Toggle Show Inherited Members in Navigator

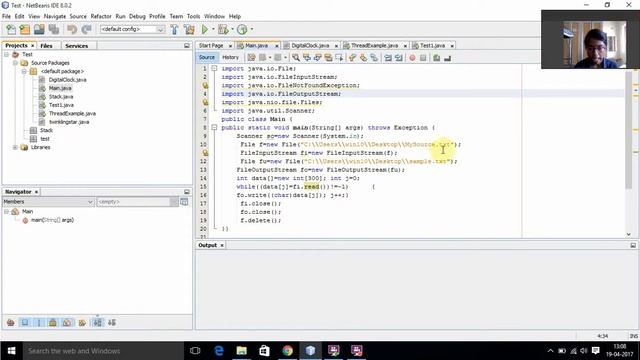click(x=11, y=323)
